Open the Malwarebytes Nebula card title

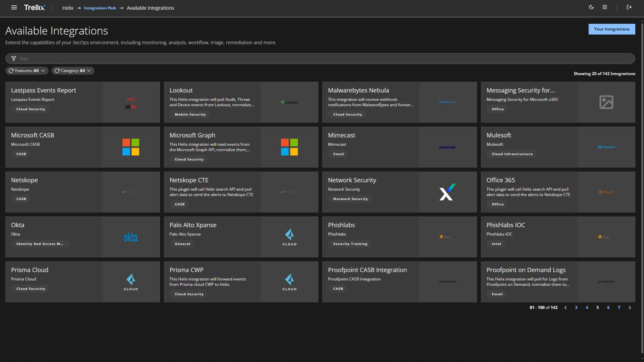click(x=358, y=90)
